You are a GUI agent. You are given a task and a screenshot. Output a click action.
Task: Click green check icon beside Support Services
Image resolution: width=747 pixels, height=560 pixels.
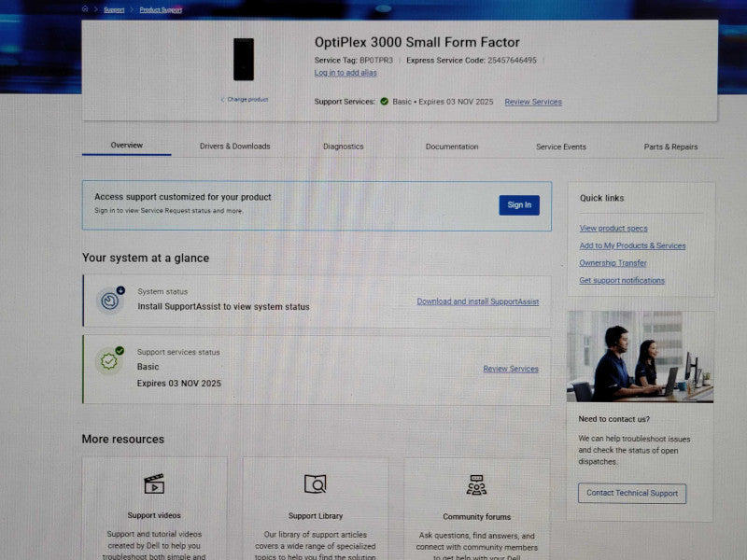(x=384, y=102)
